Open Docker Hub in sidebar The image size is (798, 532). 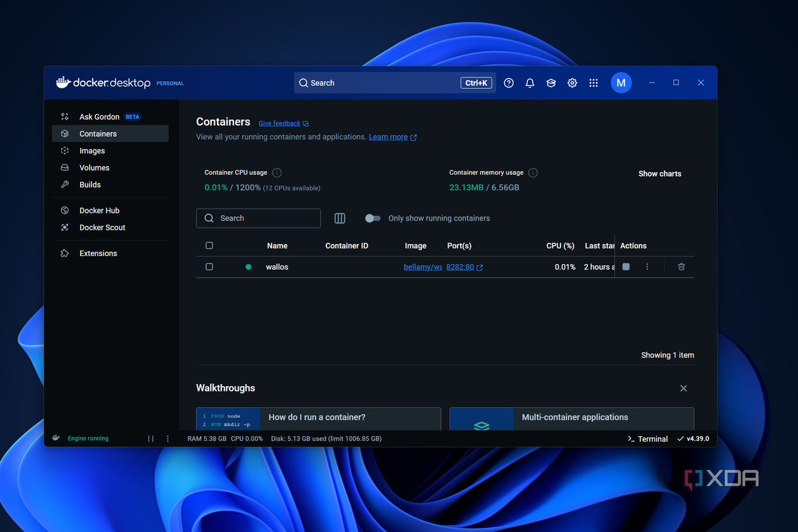pyautogui.click(x=110, y=211)
